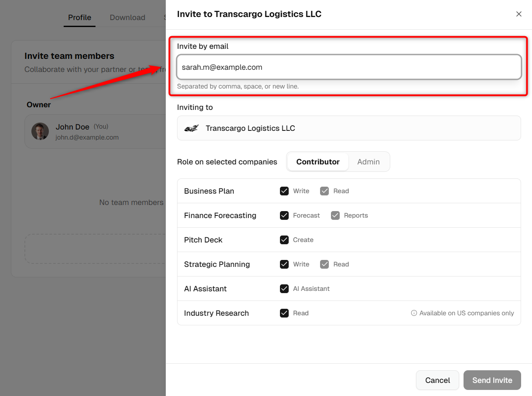Viewport: 532px width, 396px height.
Task: Switch to the Download tab
Action: tap(127, 17)
